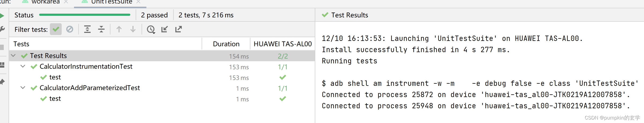Select the UnitTestSuite run tab

click(112, 2)
